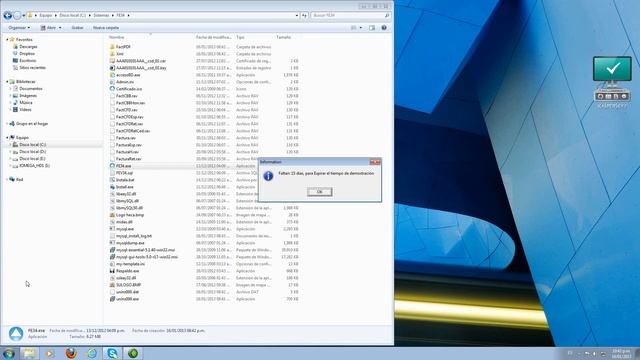Select the Respaldo.exe file icon
Image resolution: width=640 pixels, height=360 pixels.
coord(112,271)
